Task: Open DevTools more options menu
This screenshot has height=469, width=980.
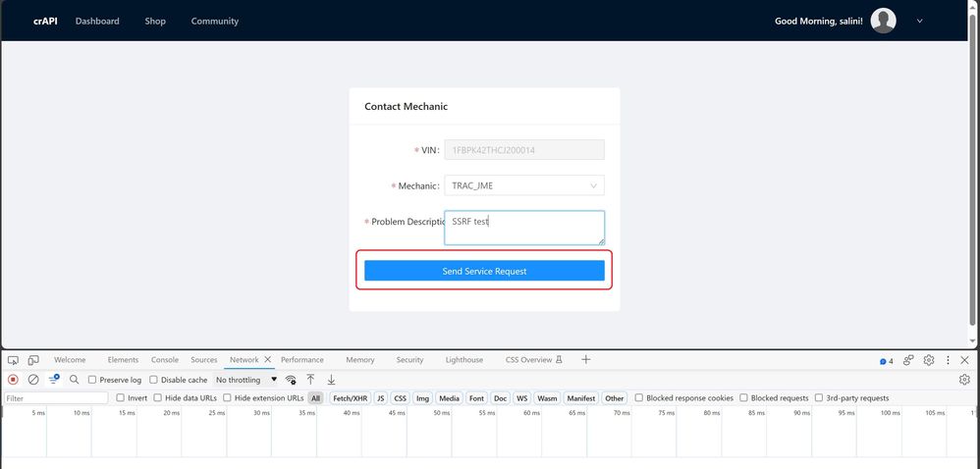Action: click(x=948, y=360)
